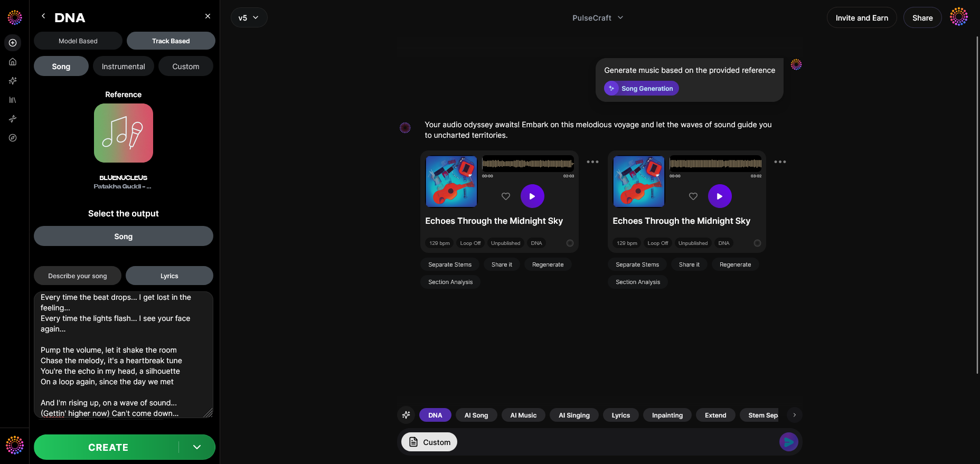Play the first Echoes Through the Midnight Sky track
This screenshot has height=464, width=980.
click(532, 196)
